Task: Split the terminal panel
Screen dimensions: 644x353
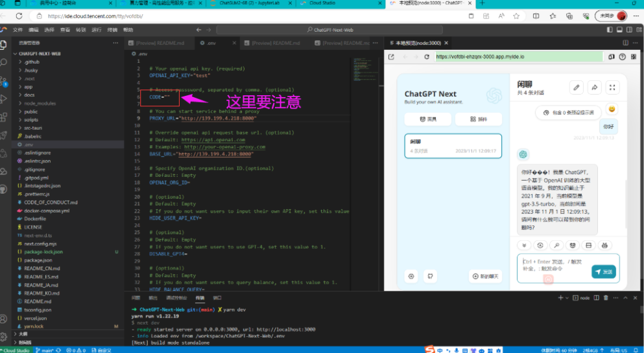Action: coord(597,298)
